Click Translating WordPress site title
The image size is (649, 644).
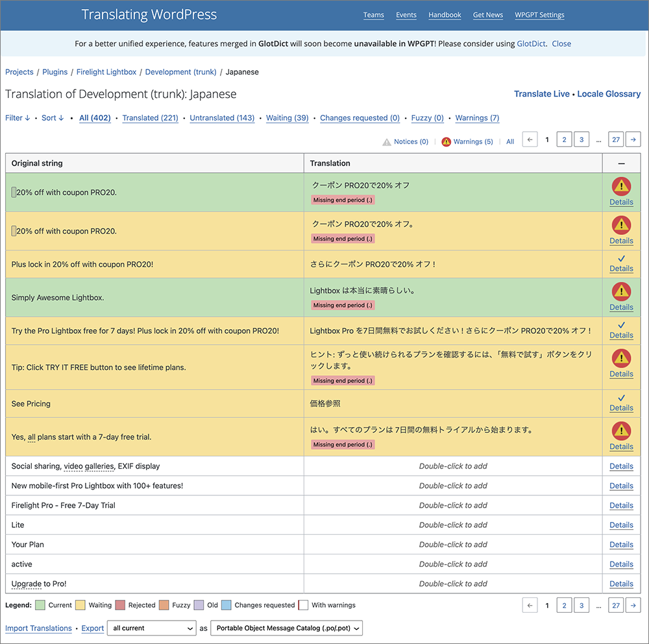tap(149, 14)
